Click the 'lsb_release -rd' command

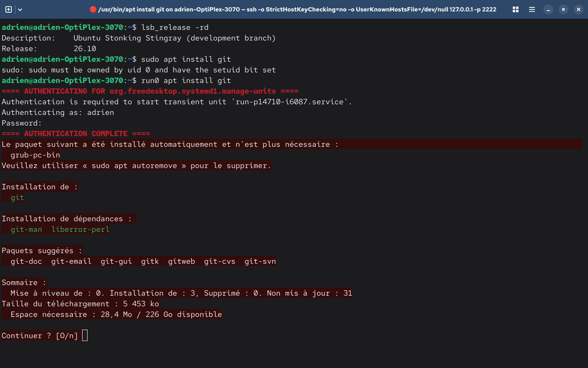[x=175, y=27]
